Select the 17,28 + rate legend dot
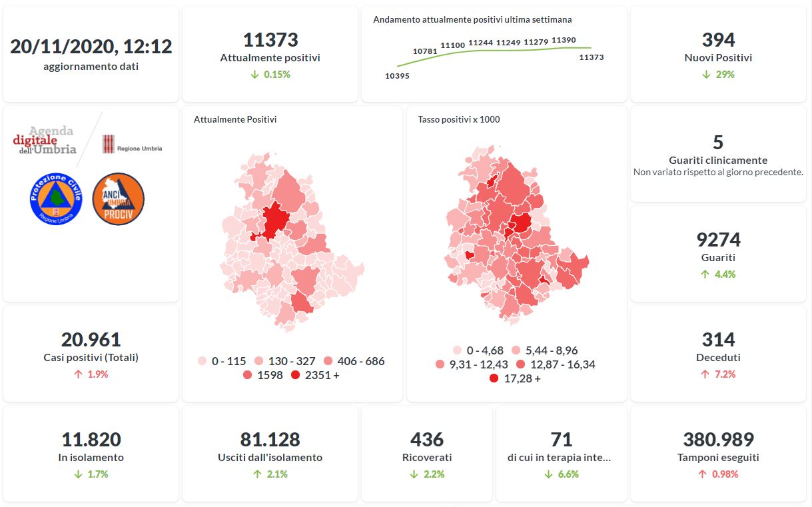This screenshot has height=507, width=812. tap(494, 378)
